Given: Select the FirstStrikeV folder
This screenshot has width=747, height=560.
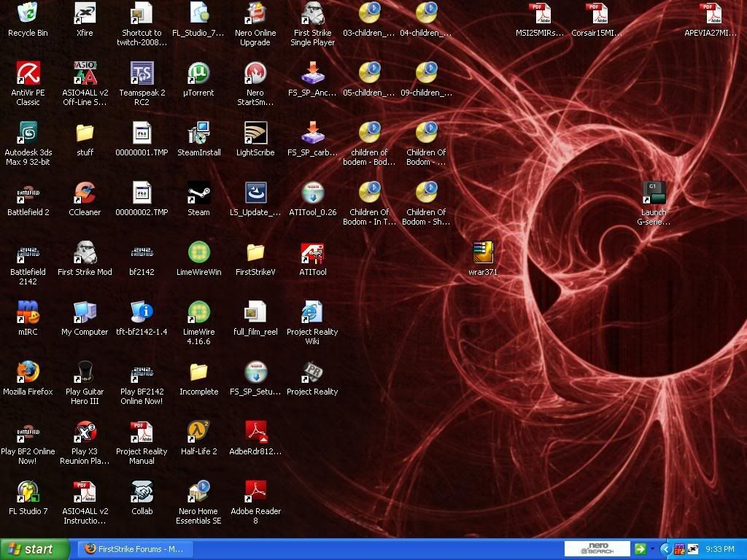Looking at the screenshot, I should coord(255,252).
